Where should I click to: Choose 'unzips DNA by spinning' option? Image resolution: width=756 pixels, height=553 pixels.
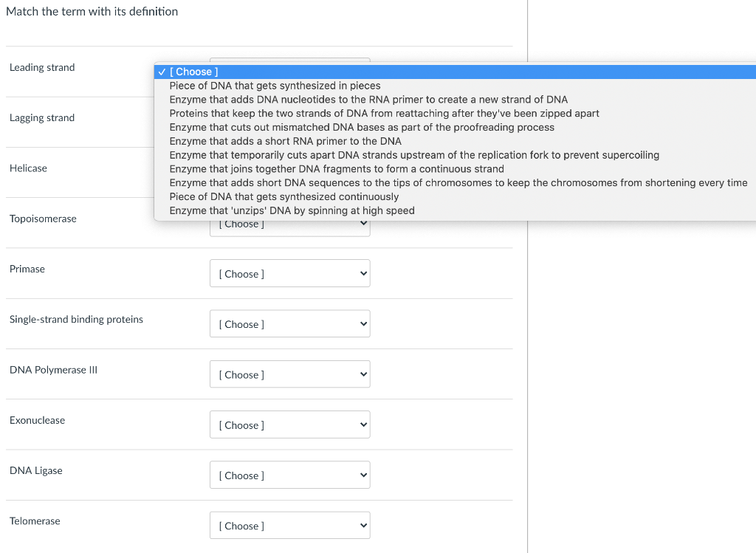click(x=292, y=210)
